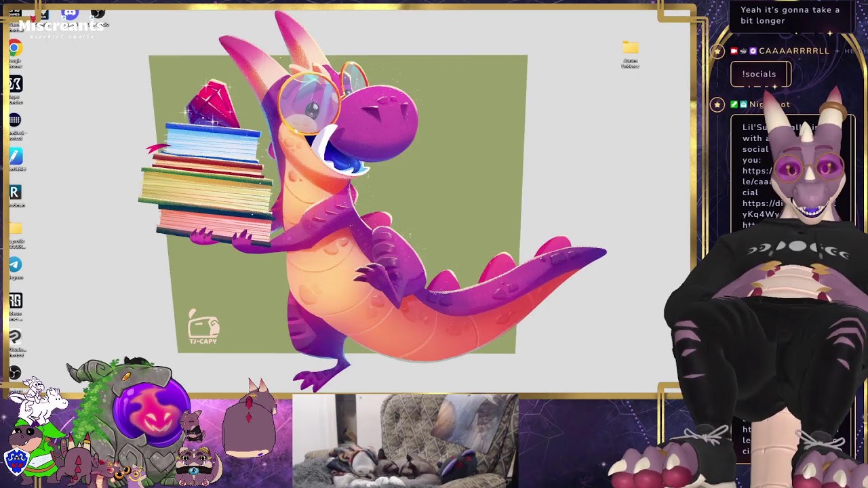The image size is (868, 488).
Task: Open the folder at the desktop's top right
Action: coord(631,47)
